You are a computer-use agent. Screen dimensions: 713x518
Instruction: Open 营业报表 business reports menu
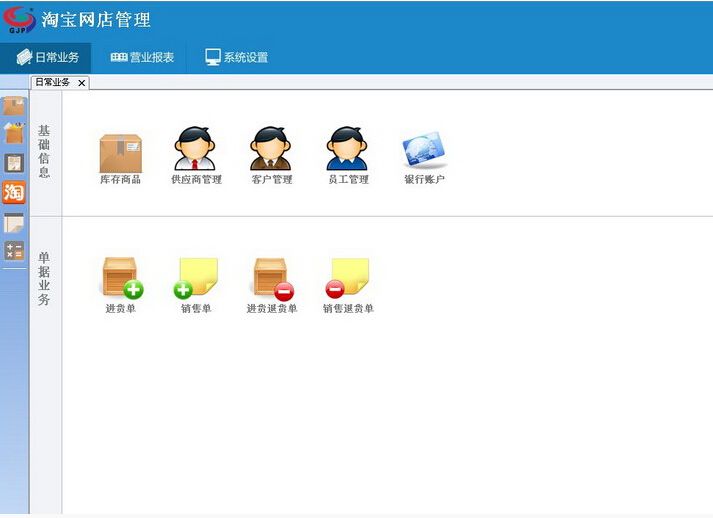click(142, 57)
